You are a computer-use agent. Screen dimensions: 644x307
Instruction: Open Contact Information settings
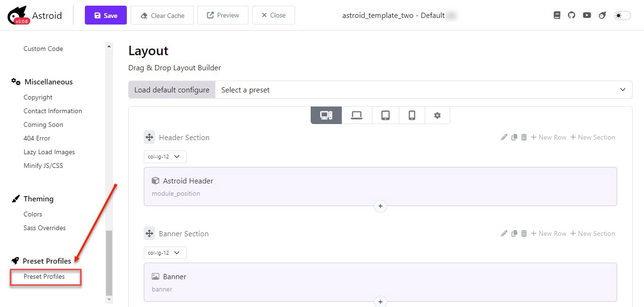click(x=53, y=111)
